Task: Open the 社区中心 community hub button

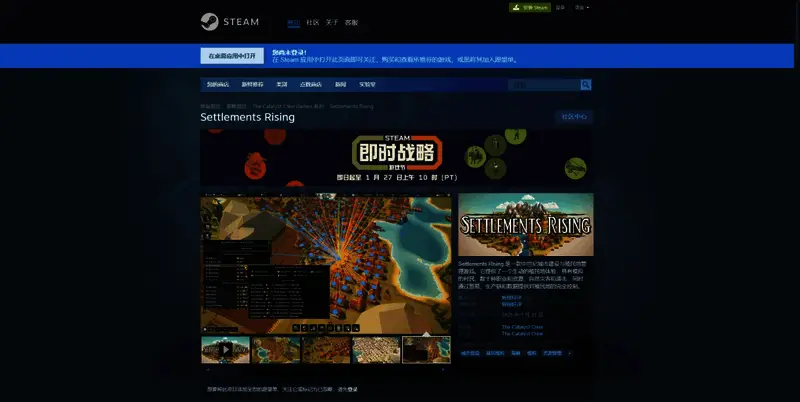Action: pos(574,117)
